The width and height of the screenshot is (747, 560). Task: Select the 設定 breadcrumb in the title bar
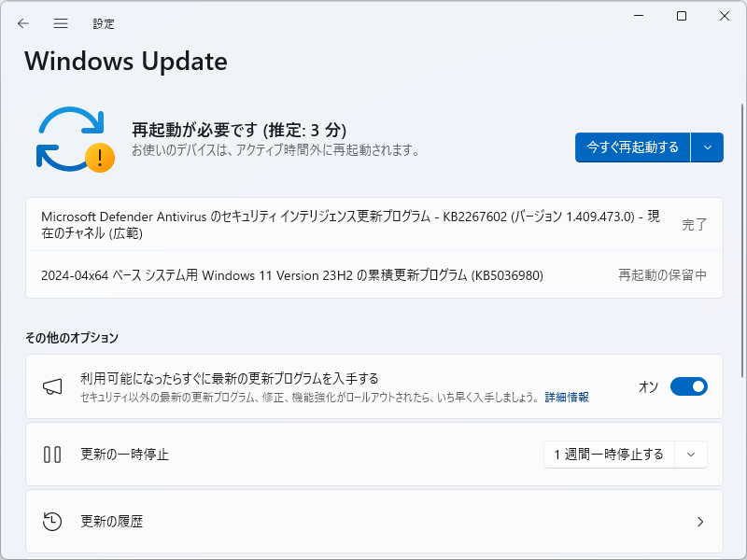click(x=104, y=23)
